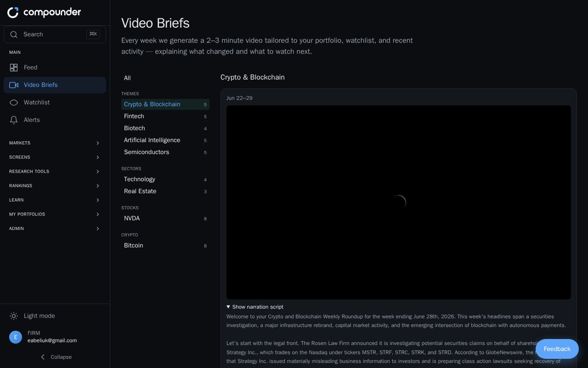This screenshot has width=588, height=368.
Task: Click the THEMES section label
Action: 130,94
